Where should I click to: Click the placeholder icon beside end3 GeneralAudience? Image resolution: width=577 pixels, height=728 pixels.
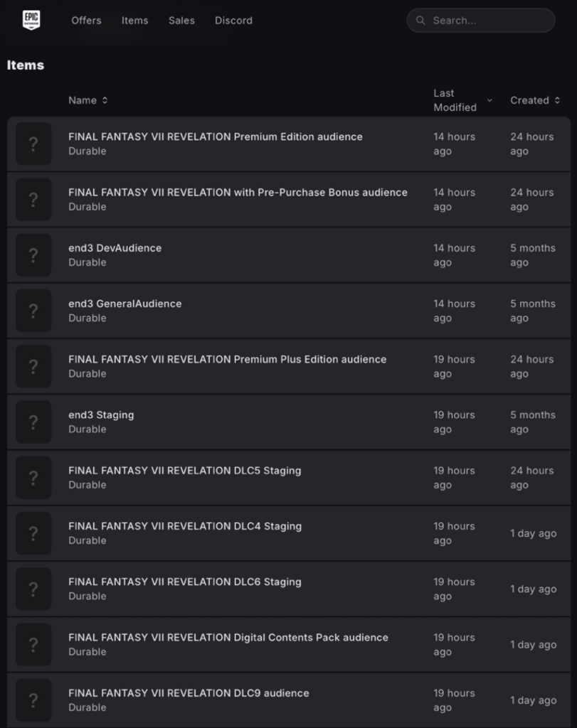(x=33, y=311)
